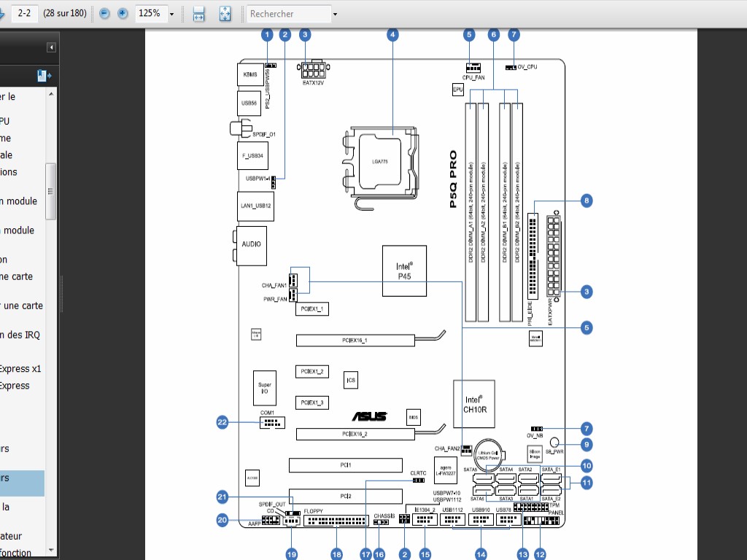Viewport: 747px width, 560px height.
Task: Click the 'P5Q PRO' board label
Action: point(453,179)
